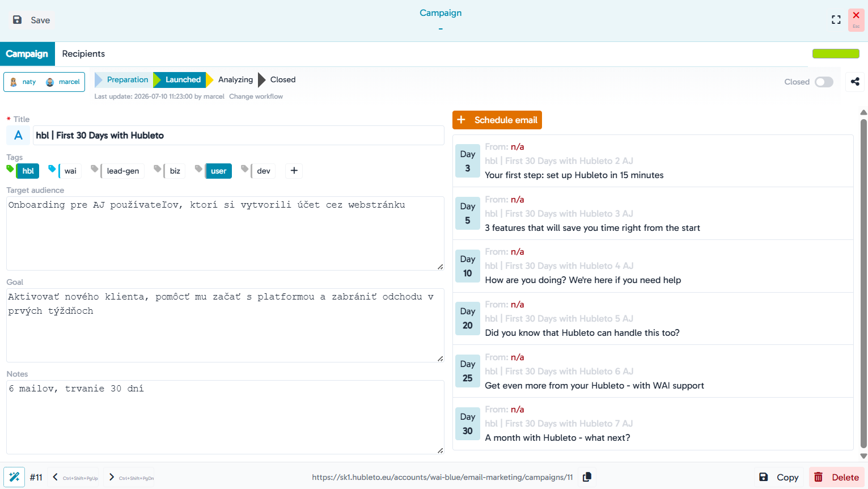The height and width of the screenshot is (489, 868).
Task: Open the Campaign tab
Action: (x=27, y=54)
